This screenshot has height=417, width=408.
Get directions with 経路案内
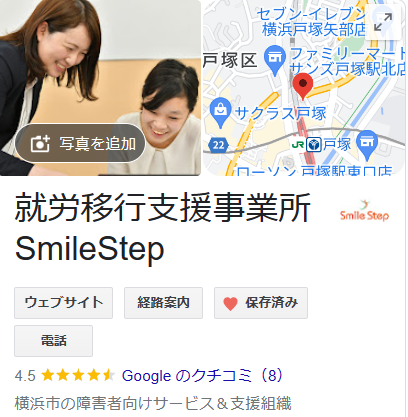coord(163,303)
